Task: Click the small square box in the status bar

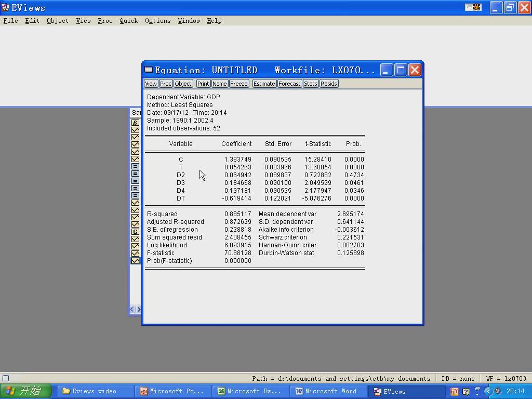Action: point(6,378)
